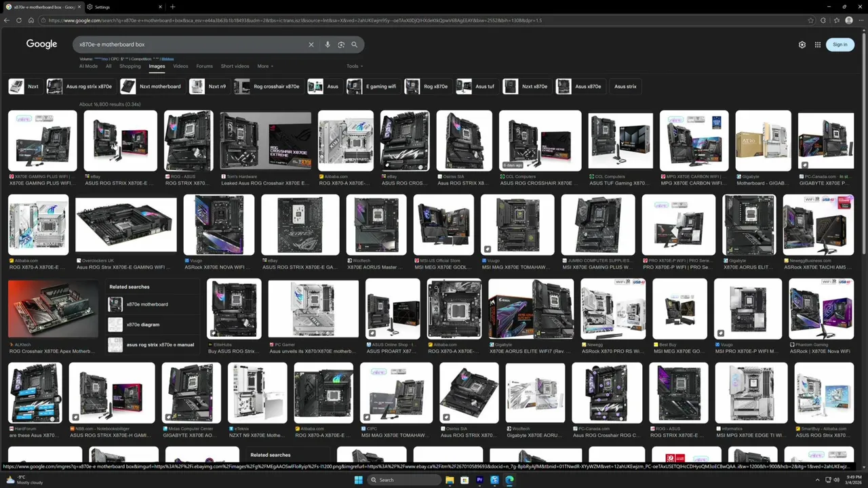Viewport: 868px width, 488px height.
Task: Select the Nzxt motherboard suggestion chip
Action: coord(152,86)
